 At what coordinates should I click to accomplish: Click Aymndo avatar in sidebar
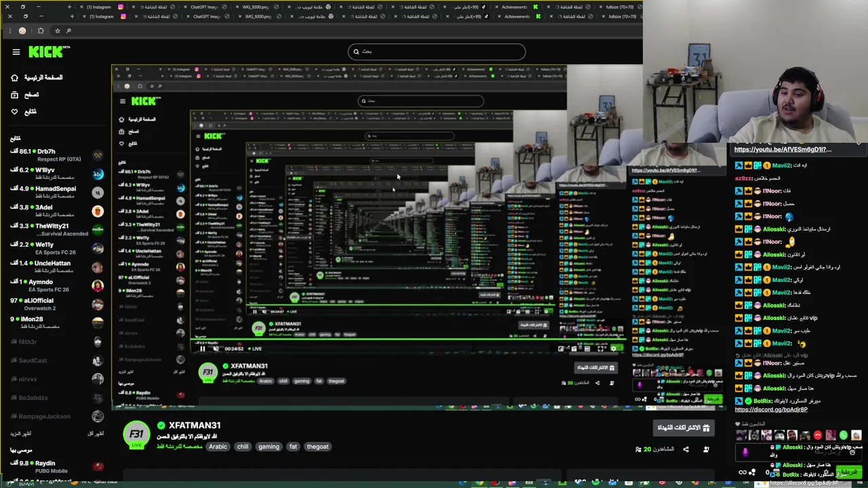[98, 286]
